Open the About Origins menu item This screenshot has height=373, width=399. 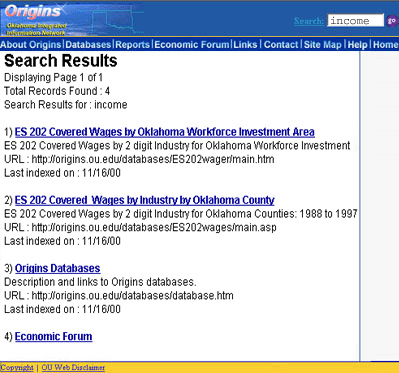(x=31, y=45)
